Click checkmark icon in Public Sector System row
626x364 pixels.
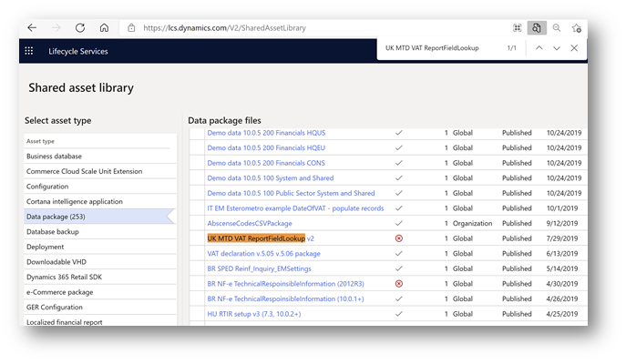[x=399, y=193]
